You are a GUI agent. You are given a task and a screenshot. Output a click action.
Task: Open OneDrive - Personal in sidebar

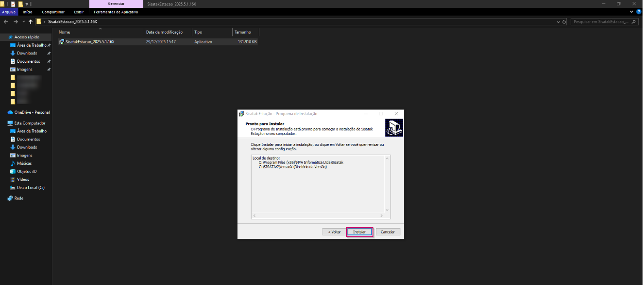pyautogui.click(x=32, y=112)
